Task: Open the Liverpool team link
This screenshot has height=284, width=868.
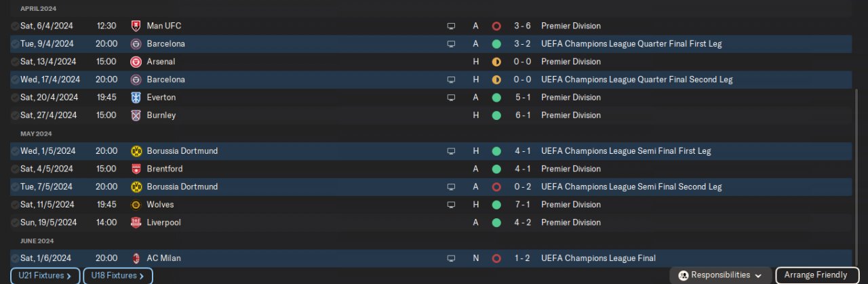Action: coord(163,222)
